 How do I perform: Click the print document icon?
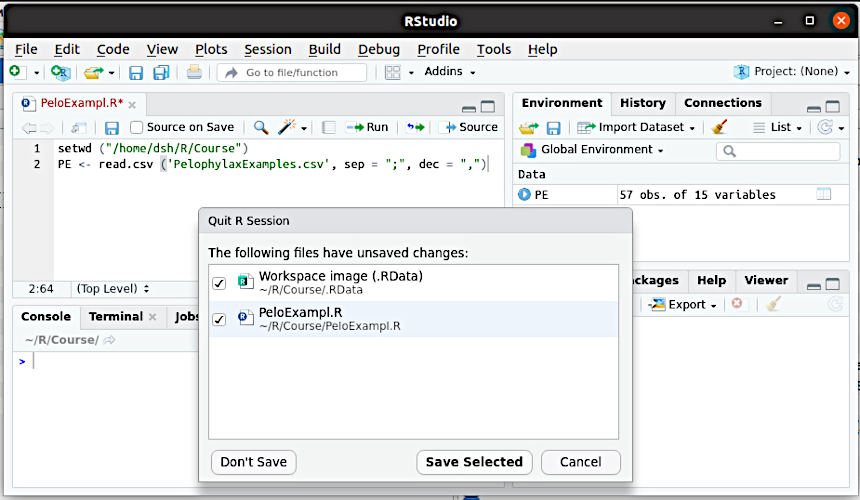pyautogui.click(x=194, y=72)
